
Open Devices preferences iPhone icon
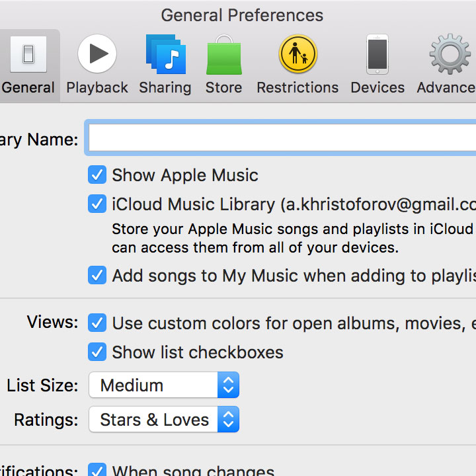(x=377, y=55)
